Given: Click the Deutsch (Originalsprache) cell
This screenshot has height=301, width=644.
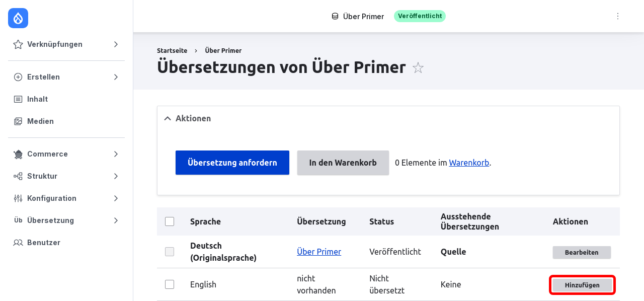Looking at the screenshot, I should pos(223,252).
